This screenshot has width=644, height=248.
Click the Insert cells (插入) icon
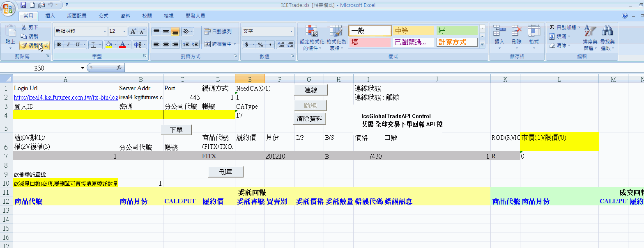[499, 31]
